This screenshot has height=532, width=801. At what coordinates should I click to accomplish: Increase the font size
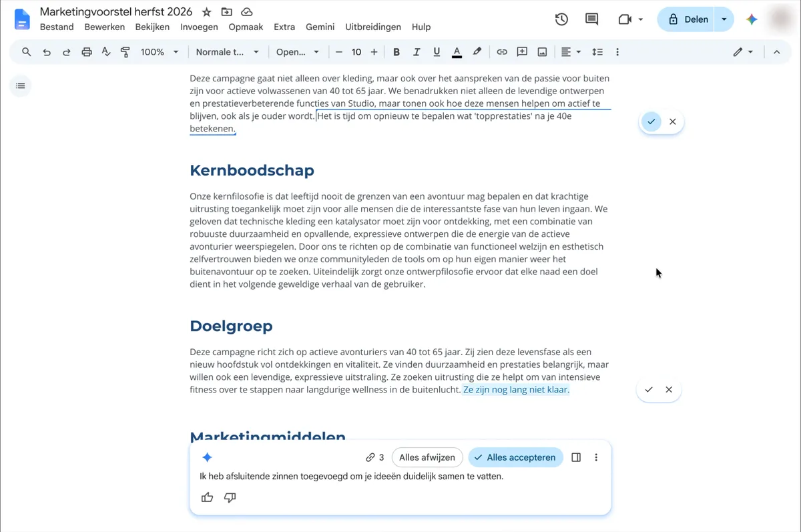click(x=374, y=52)
